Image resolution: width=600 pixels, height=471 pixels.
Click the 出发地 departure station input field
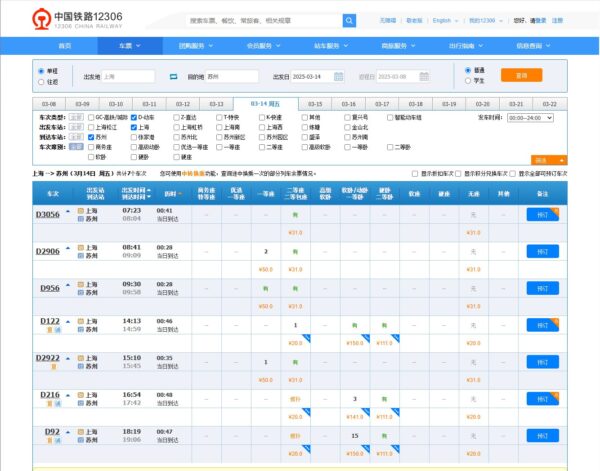[x=128, y=76]
